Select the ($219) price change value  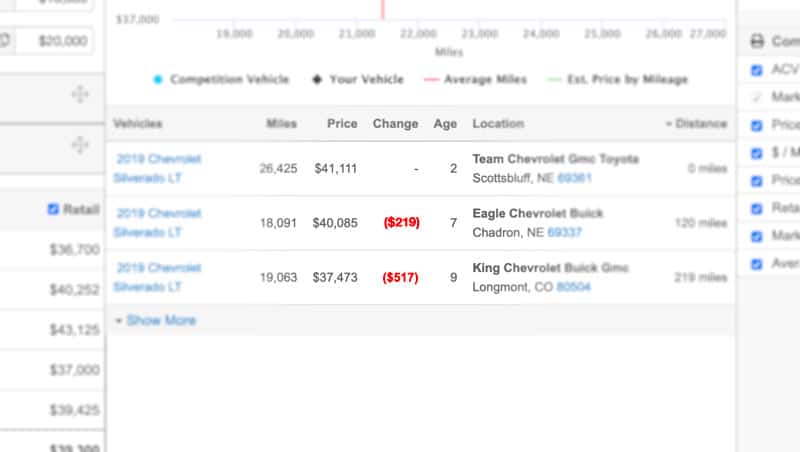point(402,222)
